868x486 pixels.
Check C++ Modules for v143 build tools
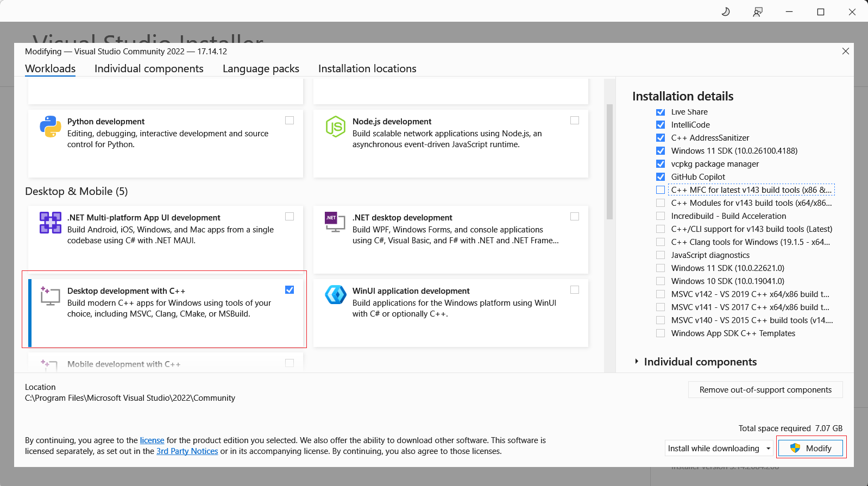(661, 203)
